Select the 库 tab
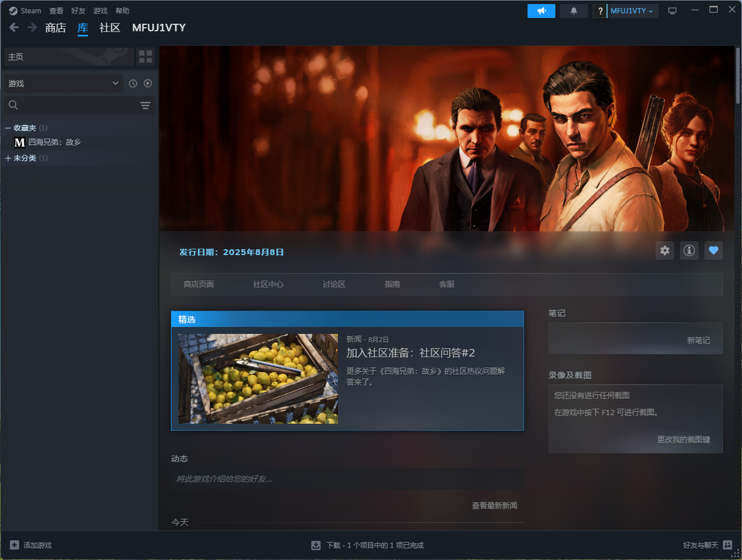 click(x=83, y=28)
